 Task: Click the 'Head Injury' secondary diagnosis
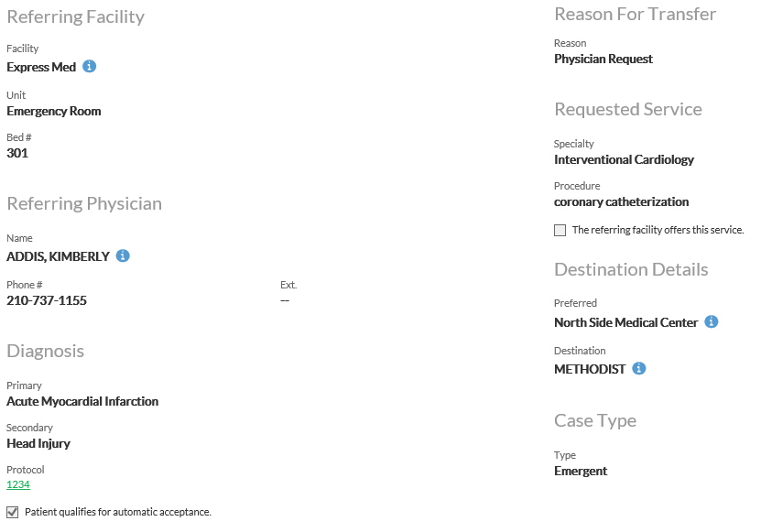[38, 443]
